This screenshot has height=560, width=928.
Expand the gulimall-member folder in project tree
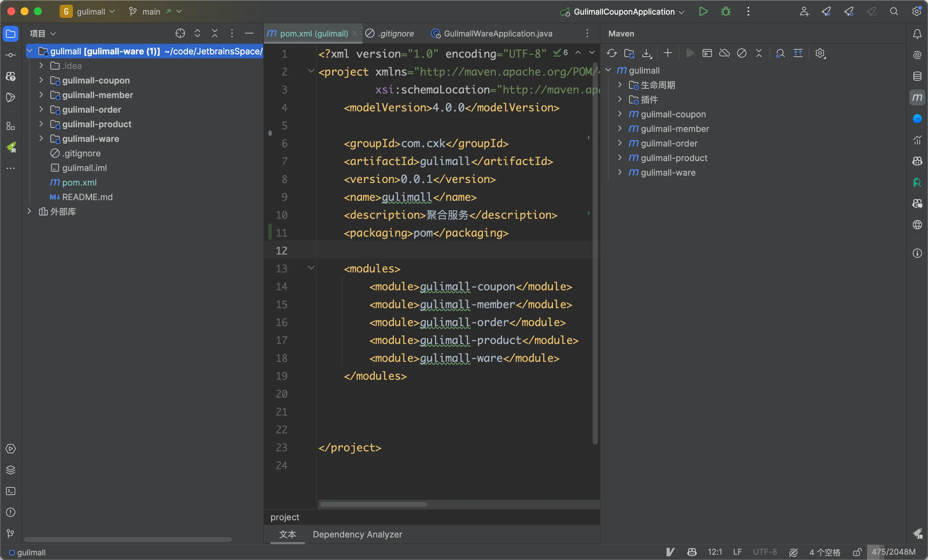coord(41,95)
